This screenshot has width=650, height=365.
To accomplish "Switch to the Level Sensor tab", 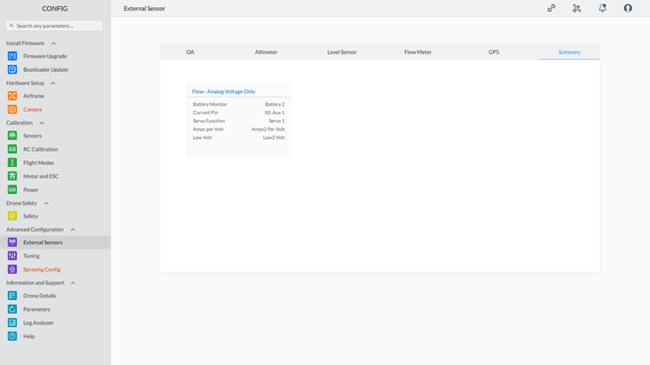I will [x=342, y=52].
